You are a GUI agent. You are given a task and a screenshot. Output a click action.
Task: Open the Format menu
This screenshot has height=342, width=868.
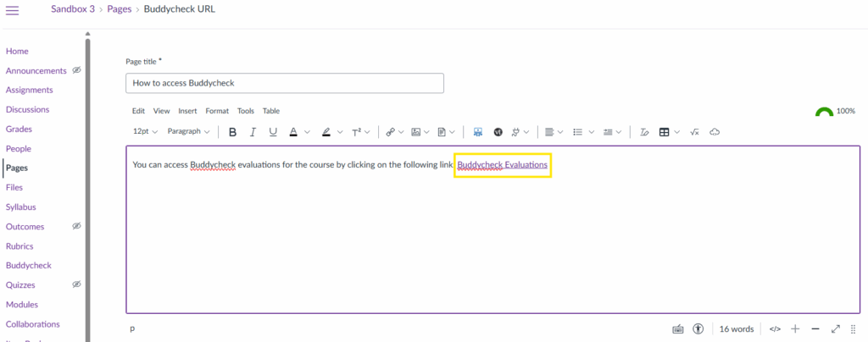[217, 111]
